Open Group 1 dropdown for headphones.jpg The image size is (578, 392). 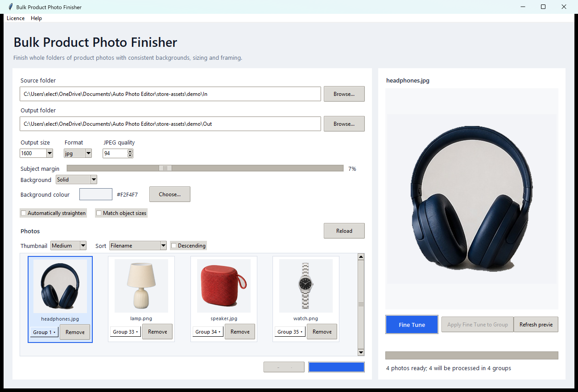44,332
